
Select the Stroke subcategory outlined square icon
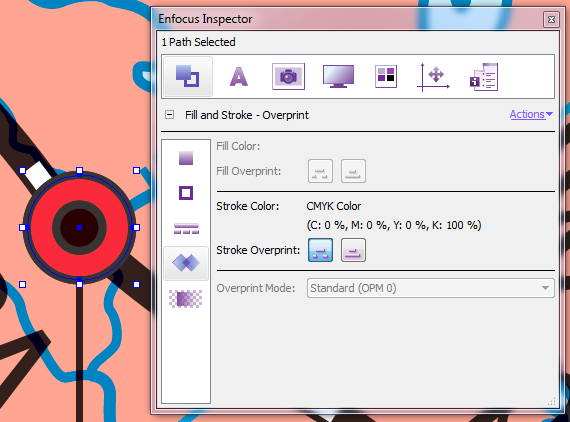pos(186,193)
